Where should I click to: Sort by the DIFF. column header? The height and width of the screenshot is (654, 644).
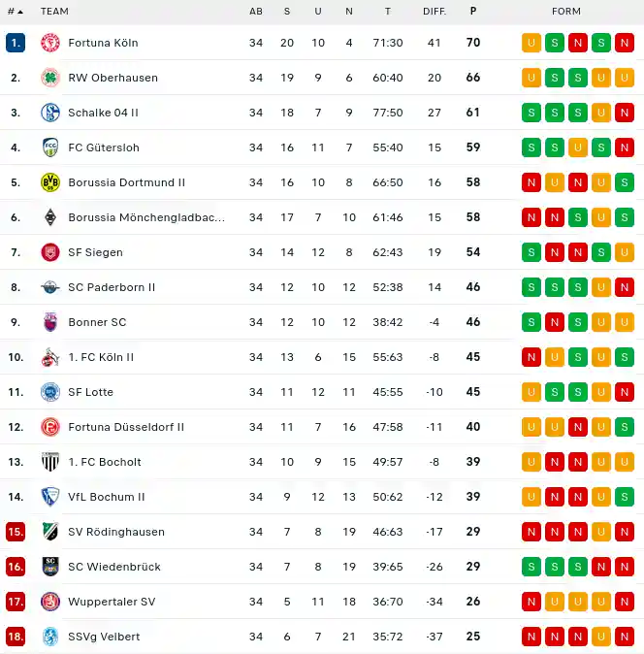(435, 12)
